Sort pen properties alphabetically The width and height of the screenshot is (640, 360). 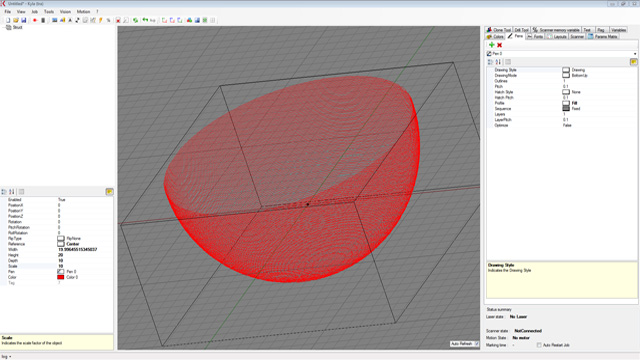pos(498,62)
